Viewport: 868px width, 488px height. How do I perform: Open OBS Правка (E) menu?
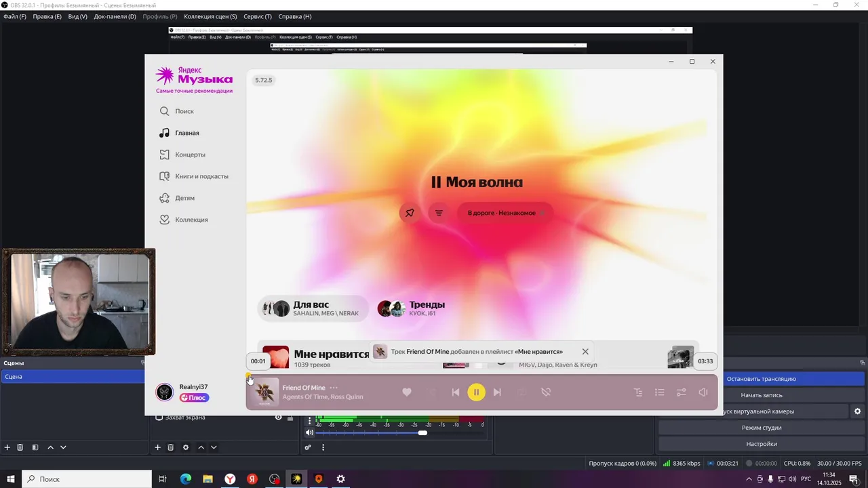click(x=47, y=16)
